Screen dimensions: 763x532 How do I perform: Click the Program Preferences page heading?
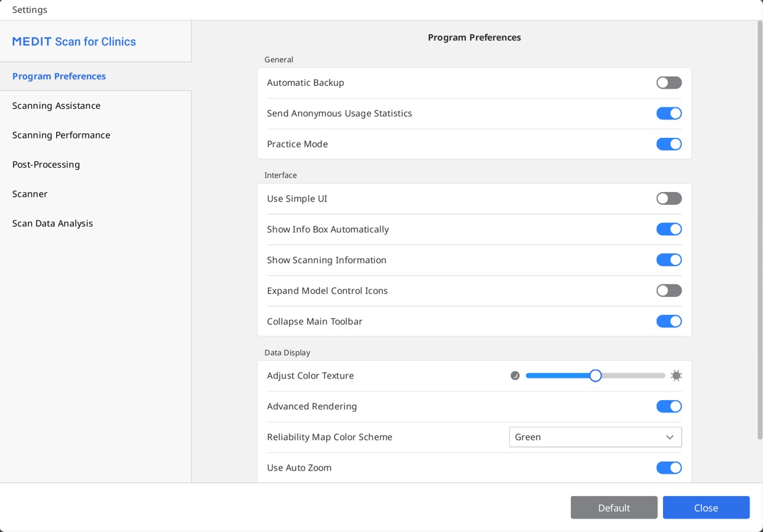click(x=474, y=37)
